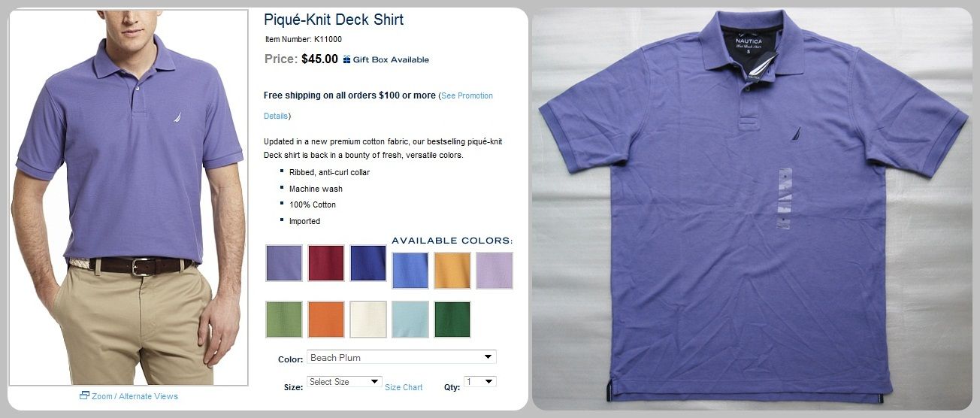Pick the cream white color swatch
980x418 pixels.
[368, 320]
